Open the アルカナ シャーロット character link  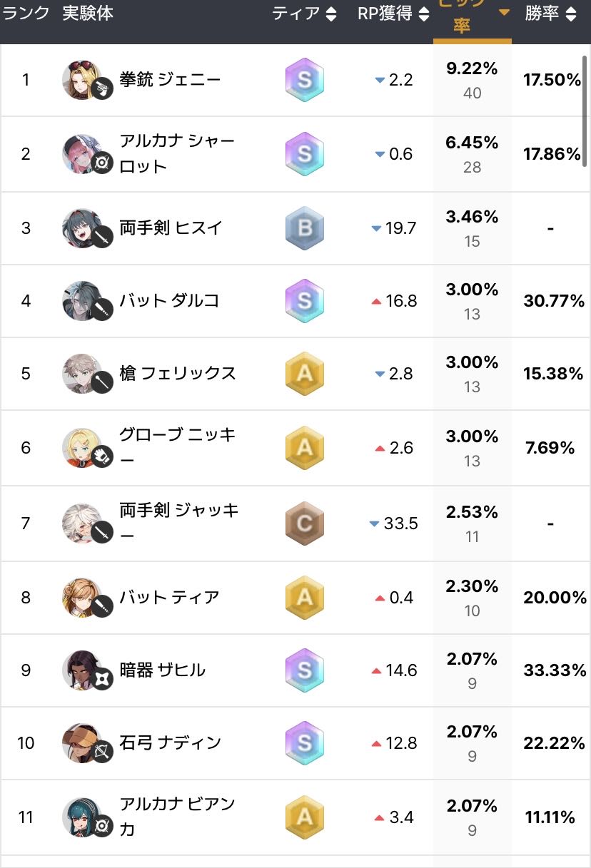pyautogui.click(x=177, y=153)
